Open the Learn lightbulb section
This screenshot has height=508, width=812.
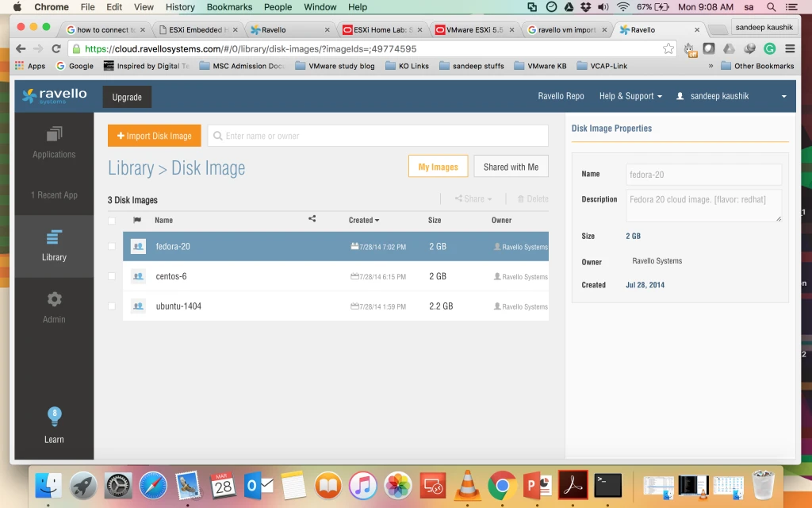(54, 425)
